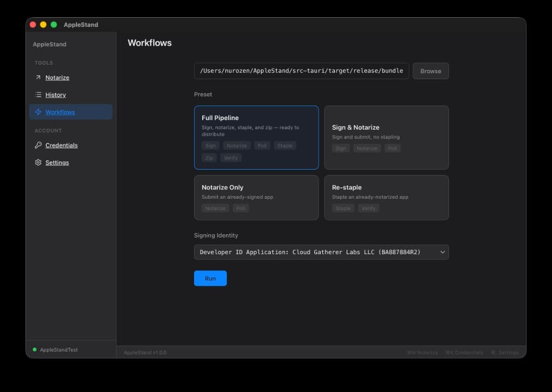
Task: Click the ⌘N Notarize status bar shortcut
Action: (422, 352)
